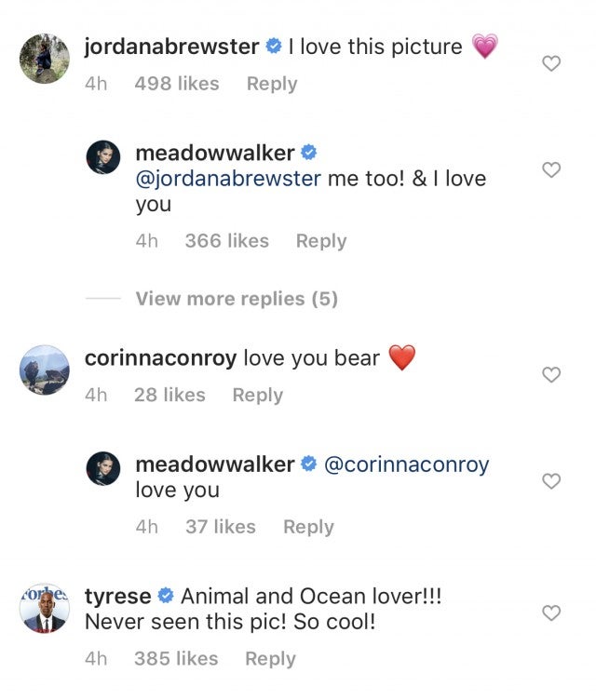Heart meadowwalker's reply to corinnaconroy
The image size is (596, 700).
click(x=551, y=481)
